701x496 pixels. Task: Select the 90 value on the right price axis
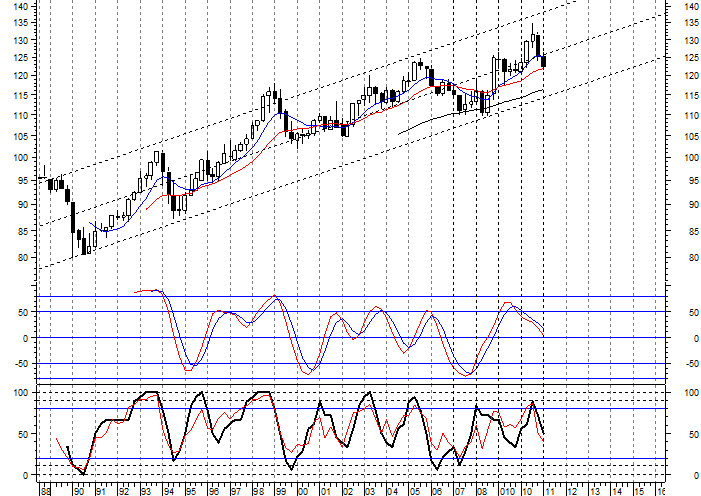pyautogui.click(x=695, y=205)
